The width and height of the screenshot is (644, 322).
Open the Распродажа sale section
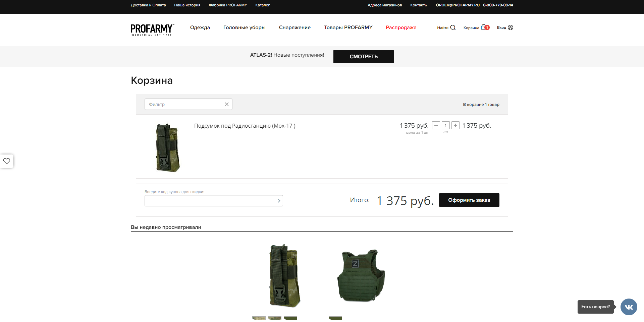click(x=401, y=27)
